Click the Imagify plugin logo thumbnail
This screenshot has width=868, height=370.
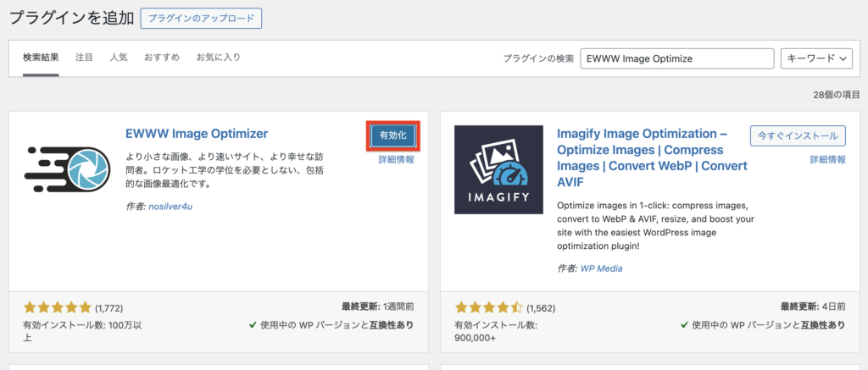pyautogui.click(x=498, y=169)
